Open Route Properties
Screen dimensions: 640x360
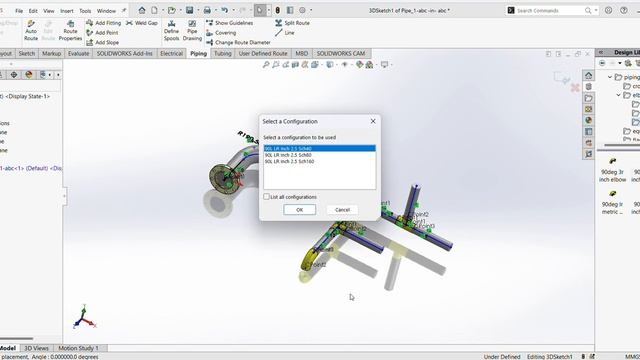coord(70,31)
